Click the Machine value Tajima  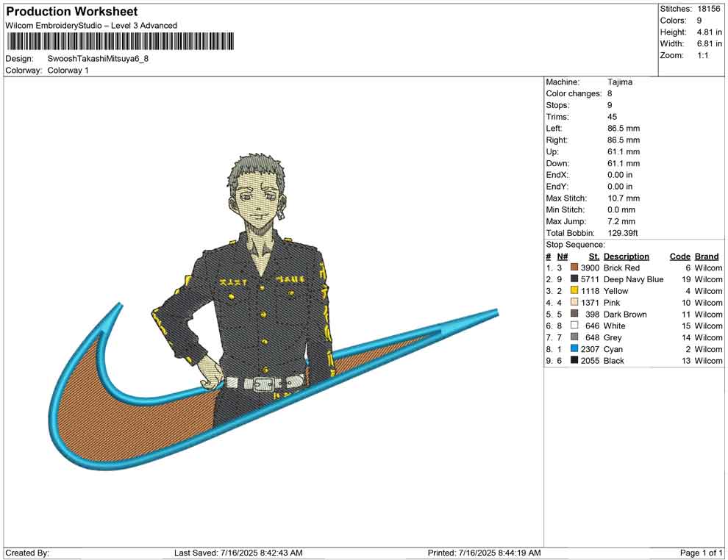(x=620, y=82)
